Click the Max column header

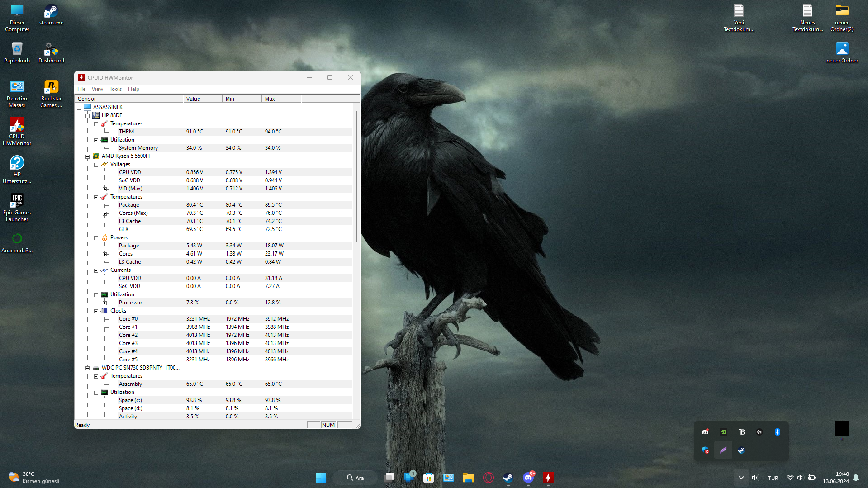[x=281, y=99]
